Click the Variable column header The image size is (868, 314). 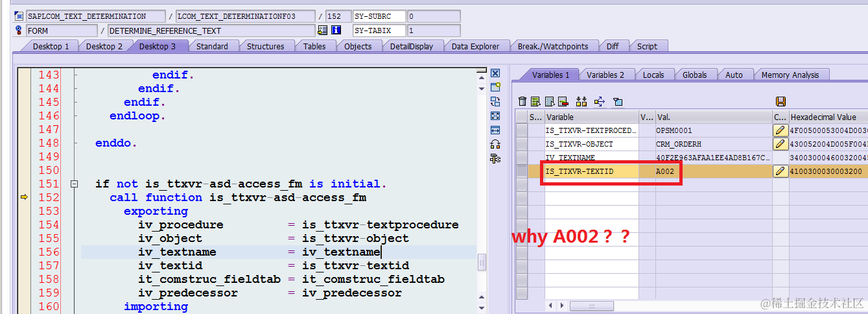592,117
